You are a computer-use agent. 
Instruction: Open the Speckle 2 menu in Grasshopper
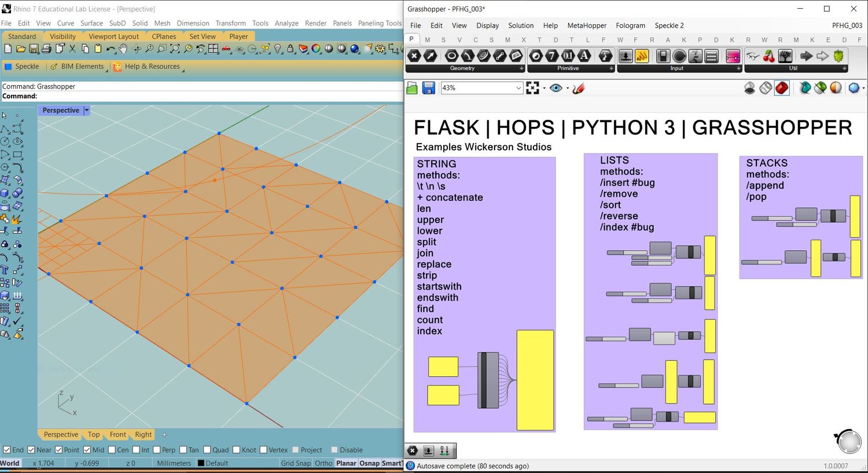coord(669,25)
